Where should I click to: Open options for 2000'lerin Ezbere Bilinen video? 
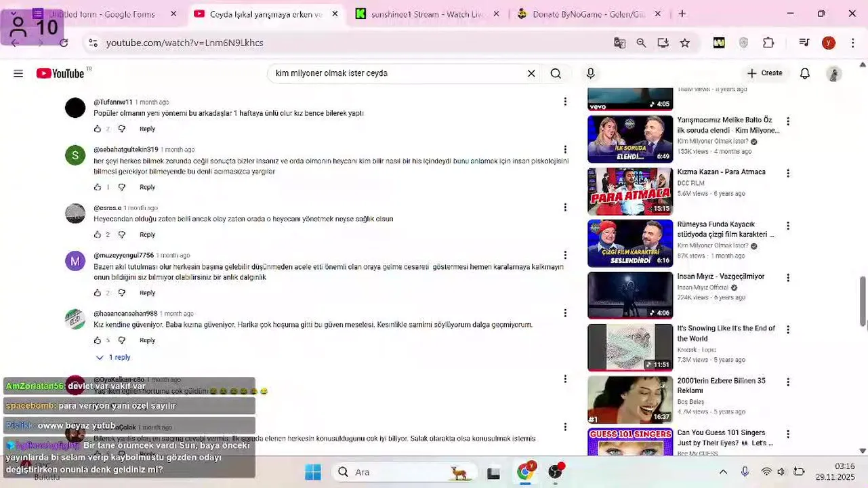coord(787,382)
